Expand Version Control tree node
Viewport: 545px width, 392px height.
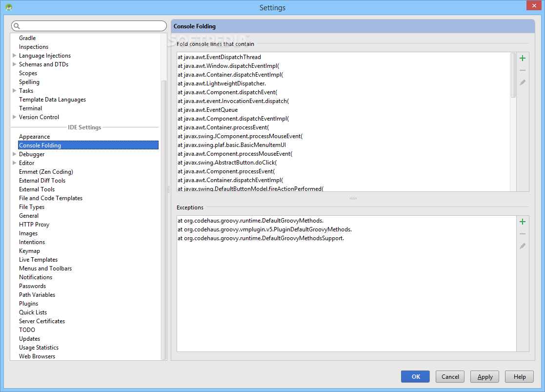[14, 117]
